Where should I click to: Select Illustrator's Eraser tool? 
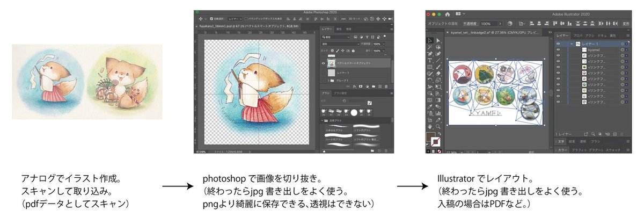438,73
